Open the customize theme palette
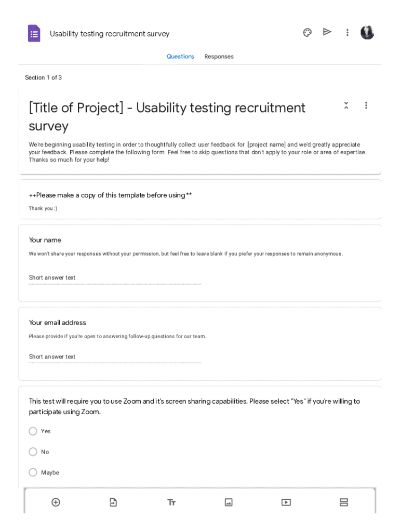This screenshot has height=532, width=400. (x=307, y=33)
